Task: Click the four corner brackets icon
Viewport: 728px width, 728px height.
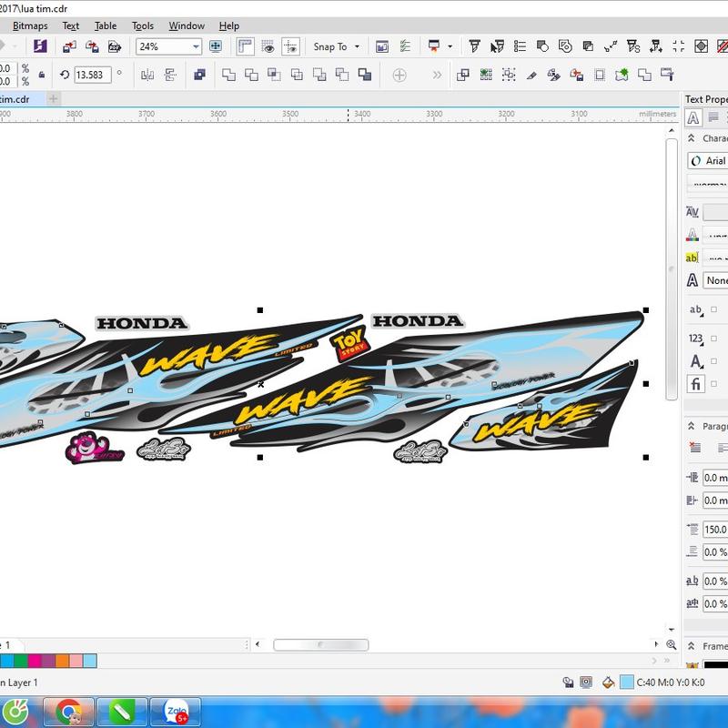Action: point(678,46)
